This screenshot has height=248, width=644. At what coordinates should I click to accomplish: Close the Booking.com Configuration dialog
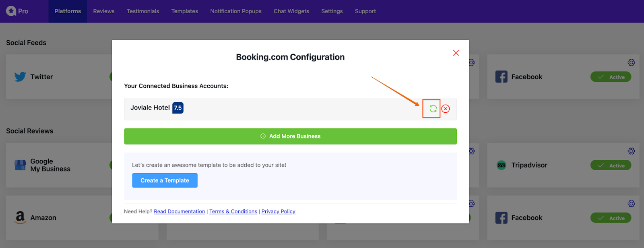click(x=456, y=53)
